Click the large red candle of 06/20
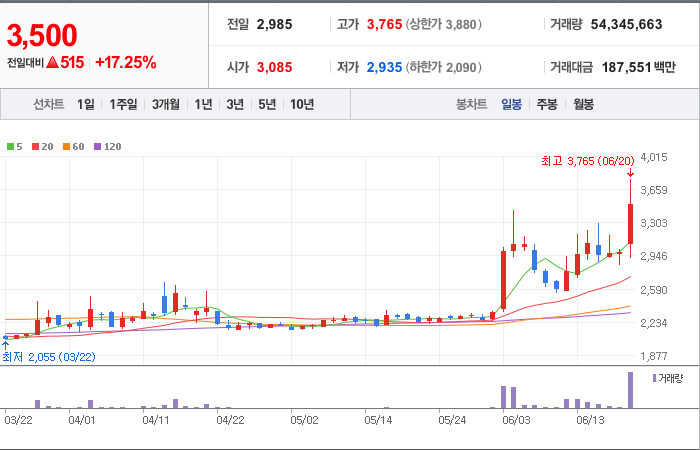700x450 pixels. coord(630,224)
